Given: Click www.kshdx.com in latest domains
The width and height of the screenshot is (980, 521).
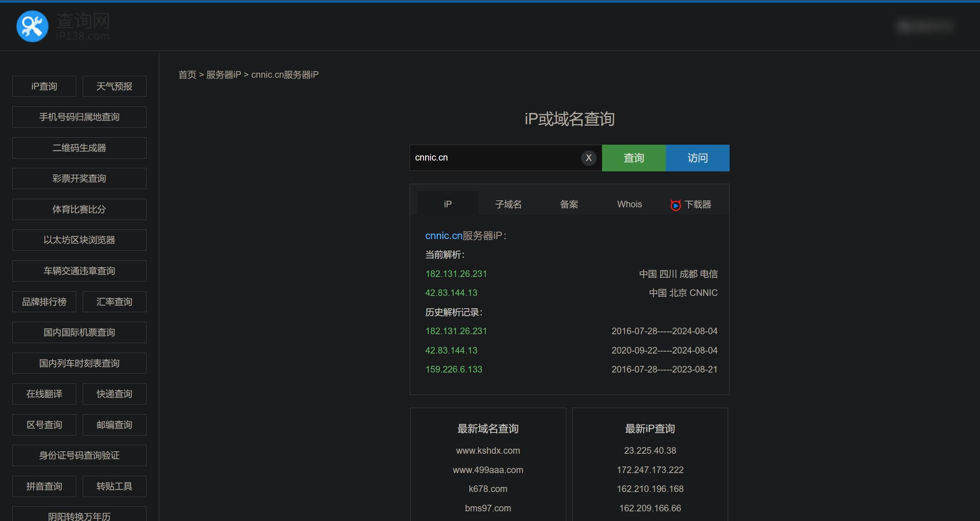Looking at the screenshot, I should click(x=488, y=451).
